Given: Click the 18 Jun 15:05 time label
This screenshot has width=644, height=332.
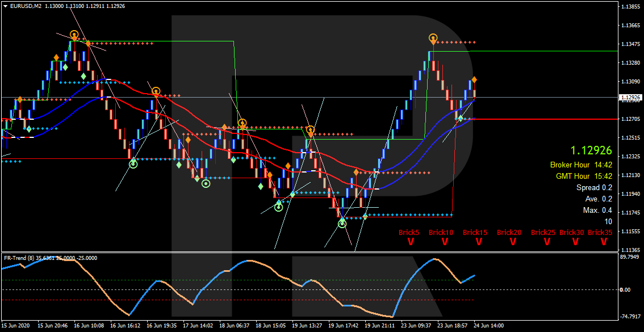Looking at the screenshot, I should [x=271, y=325].
